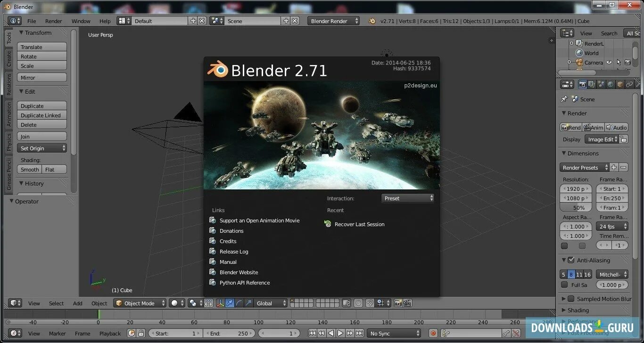This screenshot has width=644, height=343.
Task: Open the Set Origin dropdown
Action: click(42, 148)
